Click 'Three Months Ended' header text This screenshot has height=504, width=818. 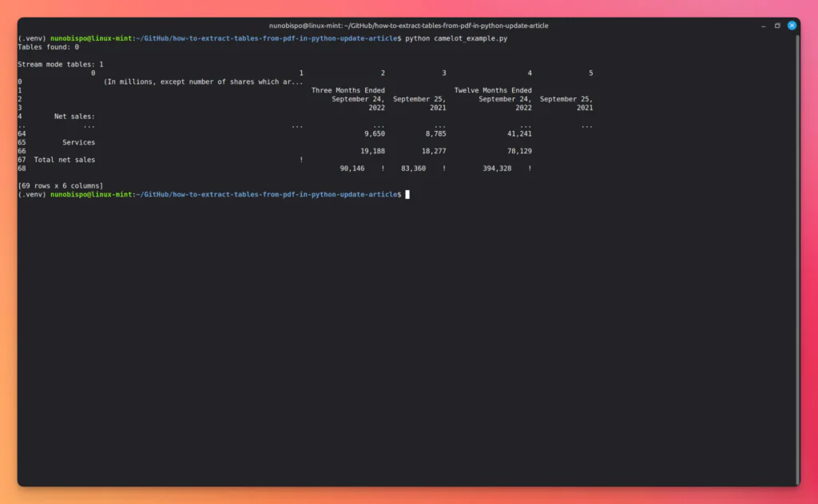pyautogui.click(x=348, y=90)
